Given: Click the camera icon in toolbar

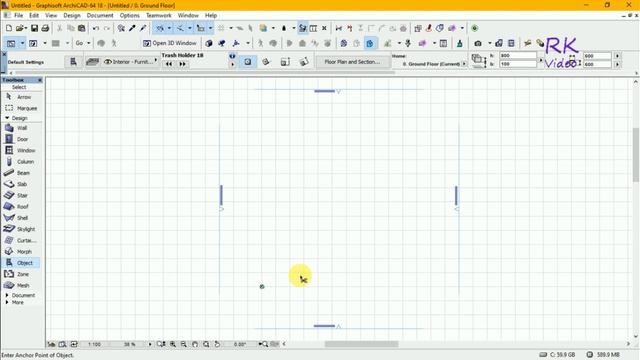Looking at the screenshot, I should pyautogui.click(x=478, y=43).
